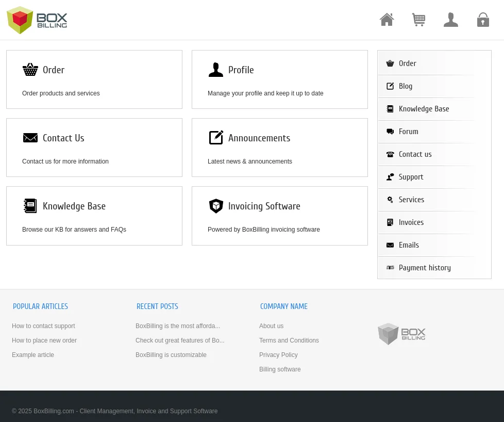This screenshot has width=504, height=422.
Task: Click the home icon in header
Action: pyautogui.click(x=387, y=20)
